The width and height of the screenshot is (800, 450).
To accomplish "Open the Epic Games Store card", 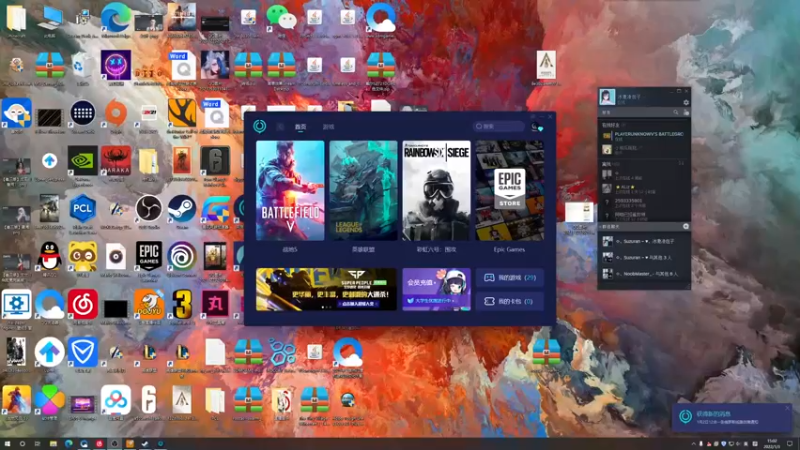I will (x=510, y=190).
